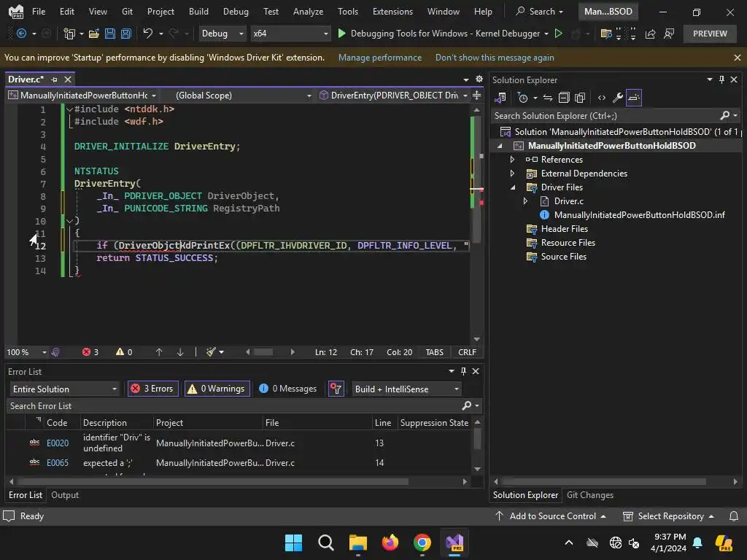Viewport: 747px width, 560px height.
Task: Expand the Driver.c tree node
Action: 525,201
